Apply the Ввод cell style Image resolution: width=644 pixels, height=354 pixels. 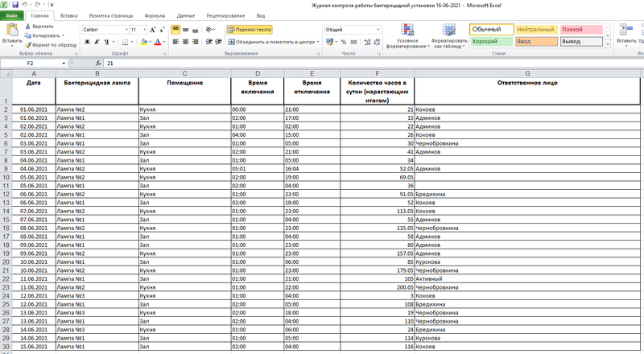pos(536,42)
